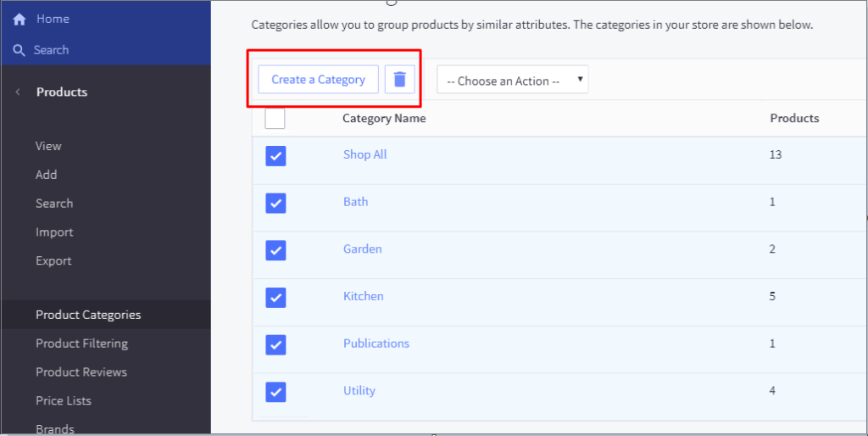868x436 pixels.
Task: Collapse Products using the back chevron
Action: [x=18, y=92]
